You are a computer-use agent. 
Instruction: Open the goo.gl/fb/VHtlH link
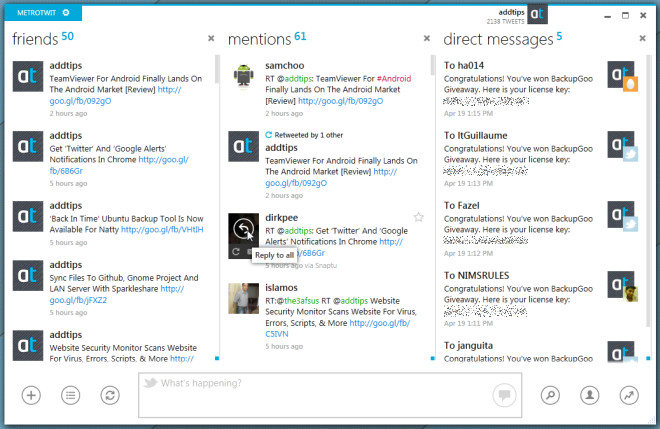(162, 229)
